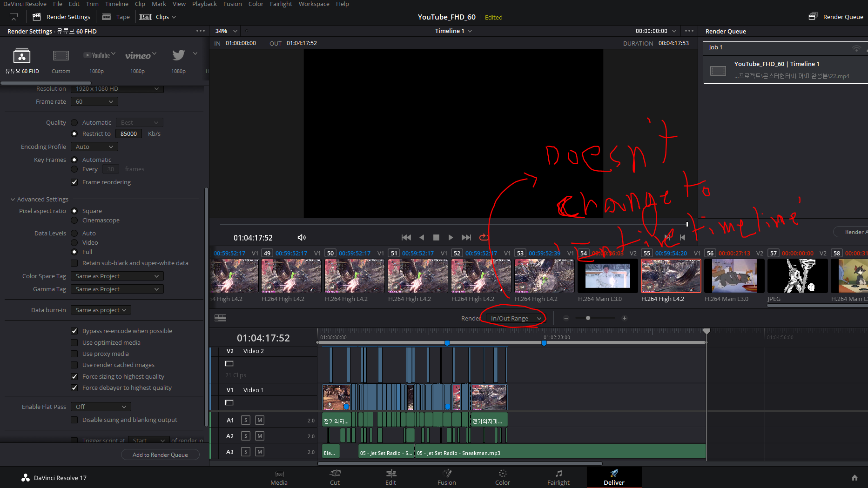The height and width of the screenshot is (488, 868).
Task: Click the Render Settings toolbar icon
Action: pos(37,17)
